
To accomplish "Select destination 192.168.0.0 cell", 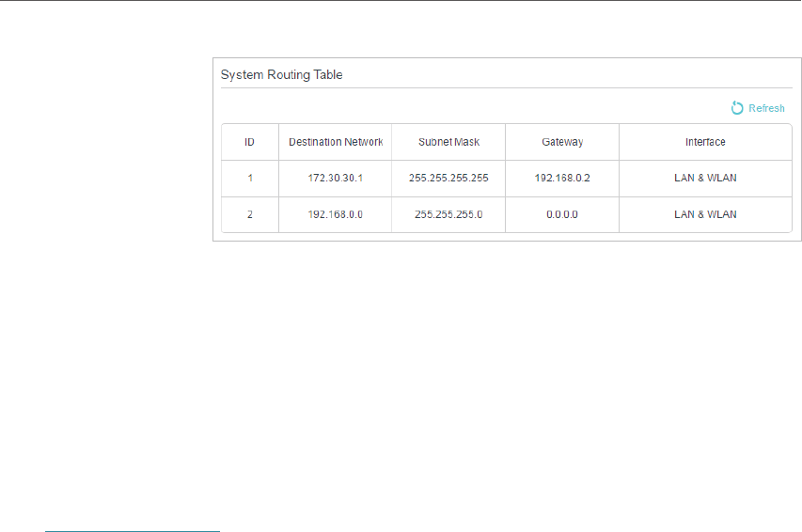I will (x=336, y=215).
